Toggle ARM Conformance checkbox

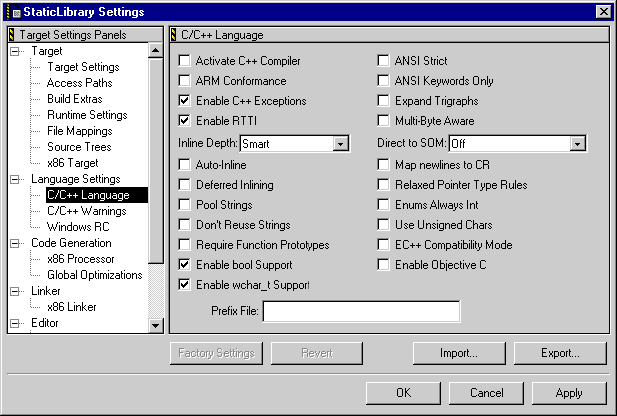tap(184, 81)
